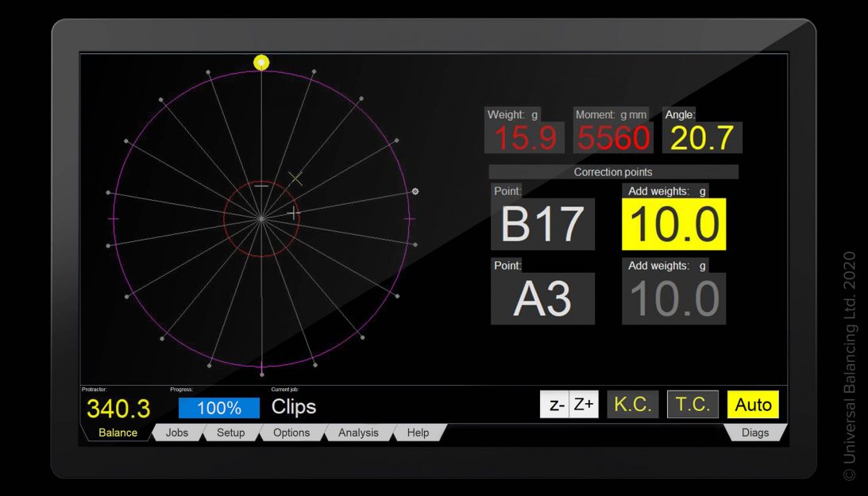Image resolution: width=868 pixels, height=496 pixels.
Task: Open the Options tab
Action: [x=291, y=433]
